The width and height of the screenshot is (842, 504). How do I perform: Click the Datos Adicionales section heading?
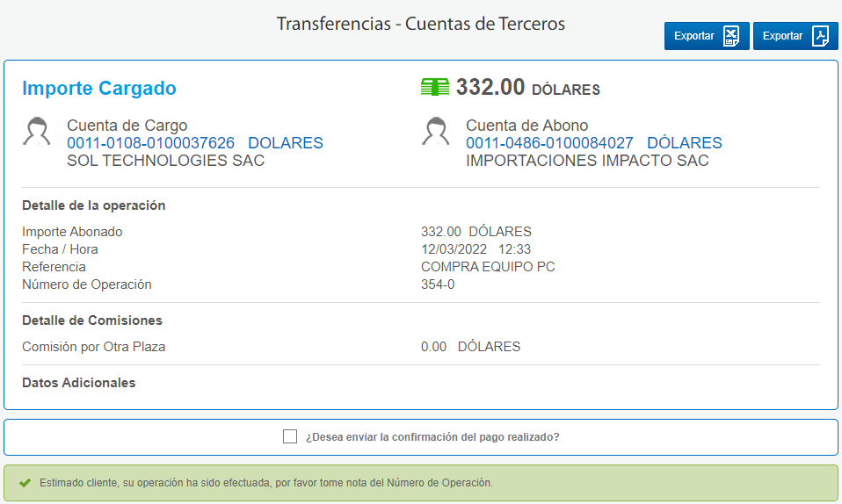79,383
